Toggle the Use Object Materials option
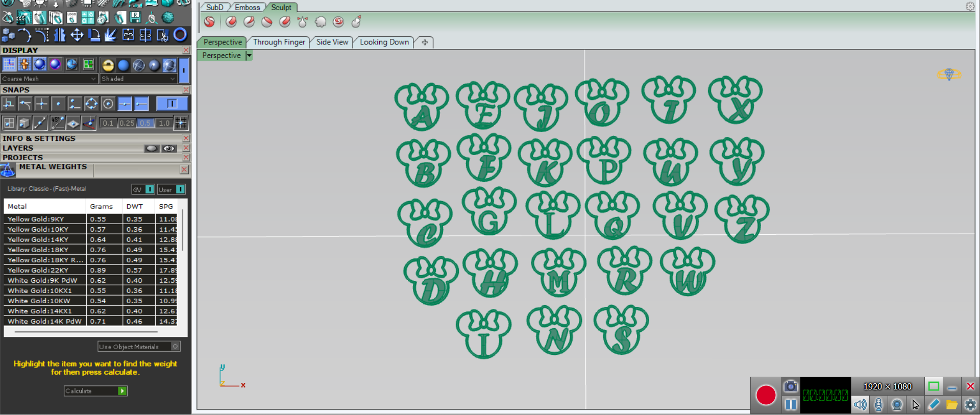The height and width of the screenshot is (415, 980). tap(175, 347)
